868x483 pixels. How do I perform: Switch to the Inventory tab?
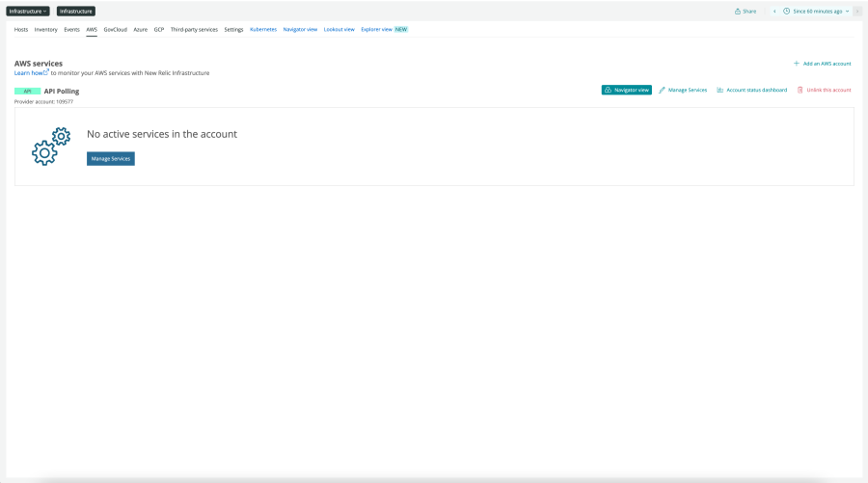click(x=46, y=29)
